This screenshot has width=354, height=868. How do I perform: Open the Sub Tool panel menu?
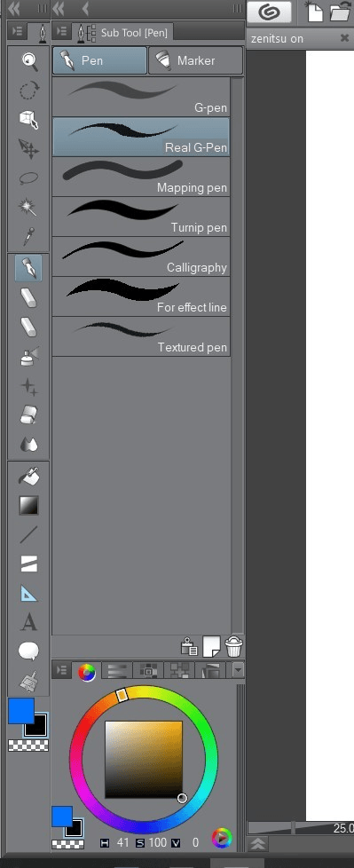coord(62,33)
